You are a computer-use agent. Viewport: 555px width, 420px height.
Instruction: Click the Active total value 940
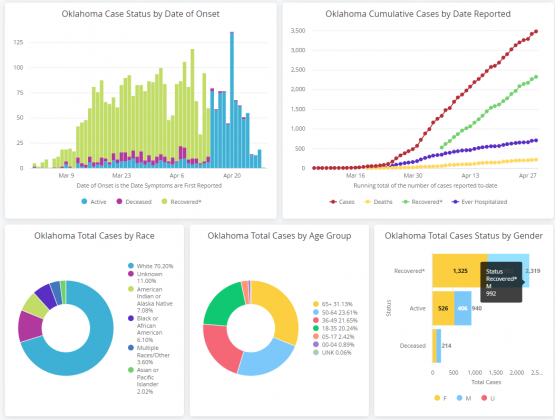[x=477, y=308]
